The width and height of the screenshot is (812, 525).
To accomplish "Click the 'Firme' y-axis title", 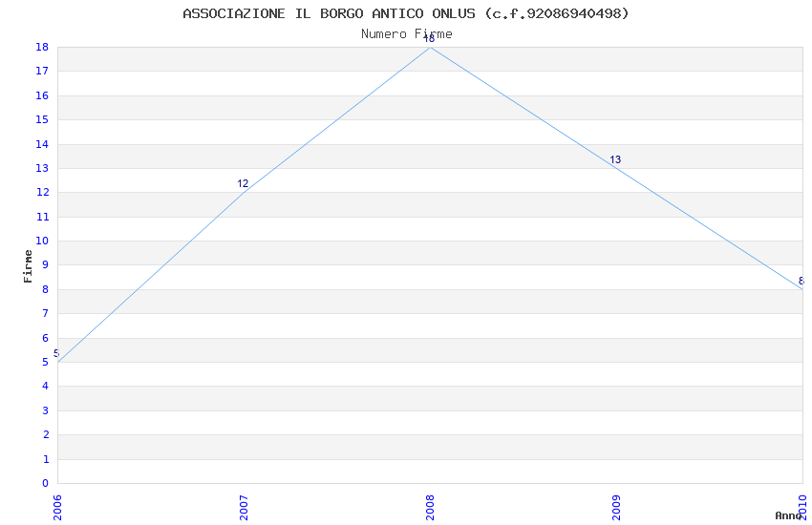I will point(28,266).
